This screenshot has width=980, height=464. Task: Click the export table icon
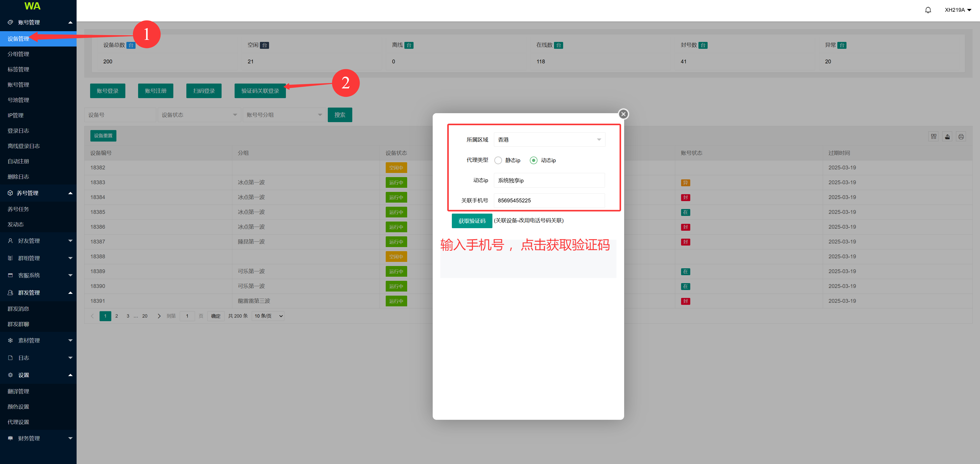(947, 137)
